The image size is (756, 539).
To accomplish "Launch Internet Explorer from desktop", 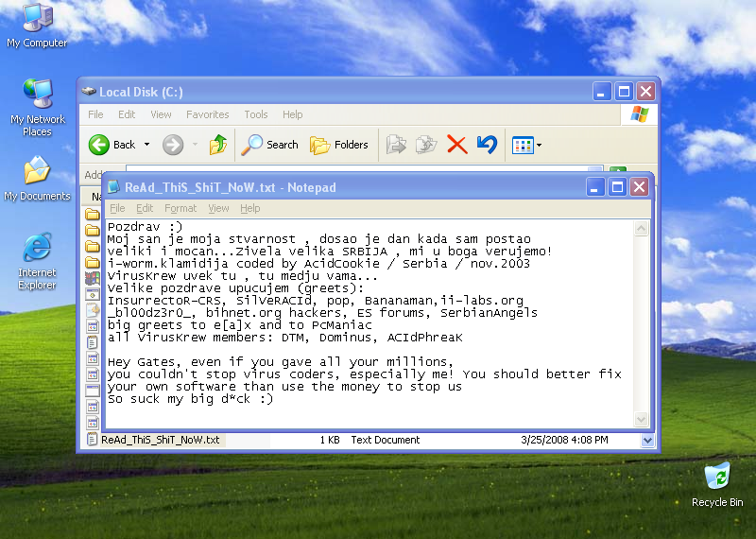I will pos(37,261).
